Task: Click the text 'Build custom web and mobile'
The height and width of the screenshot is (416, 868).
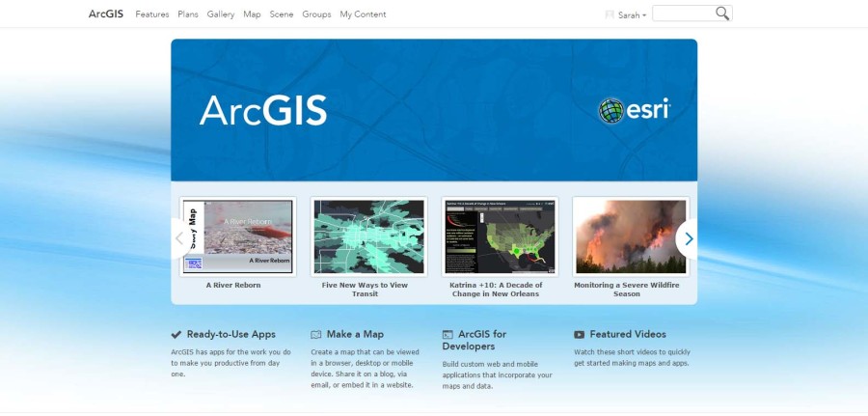Action: point(489,364)
